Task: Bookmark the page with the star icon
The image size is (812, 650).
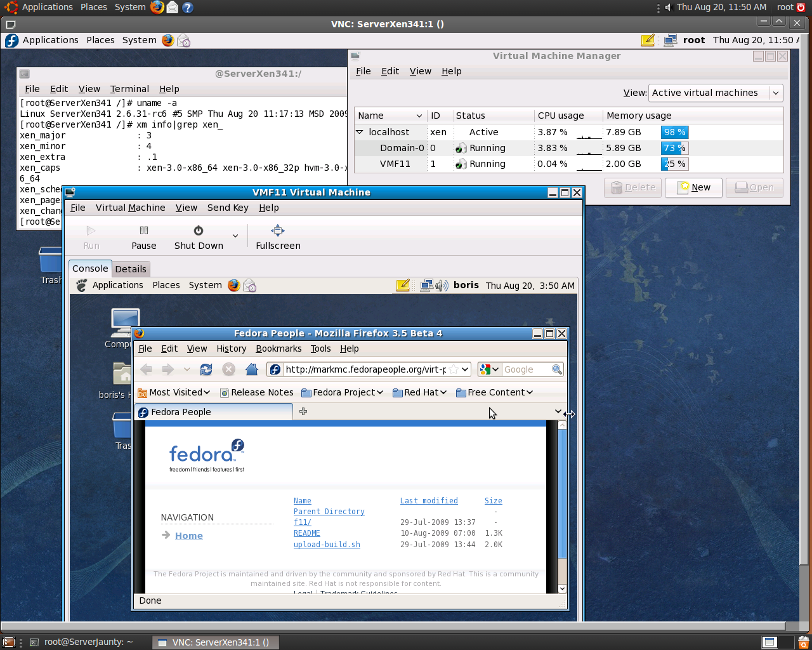Action: tap(454, 369)
